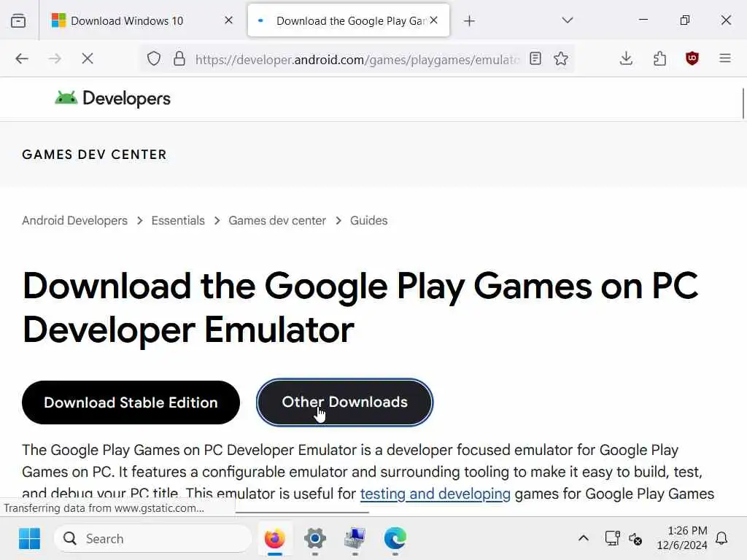
Task: Follow testing and developing link
Action: pyautogui.click(x=435, y=494)
